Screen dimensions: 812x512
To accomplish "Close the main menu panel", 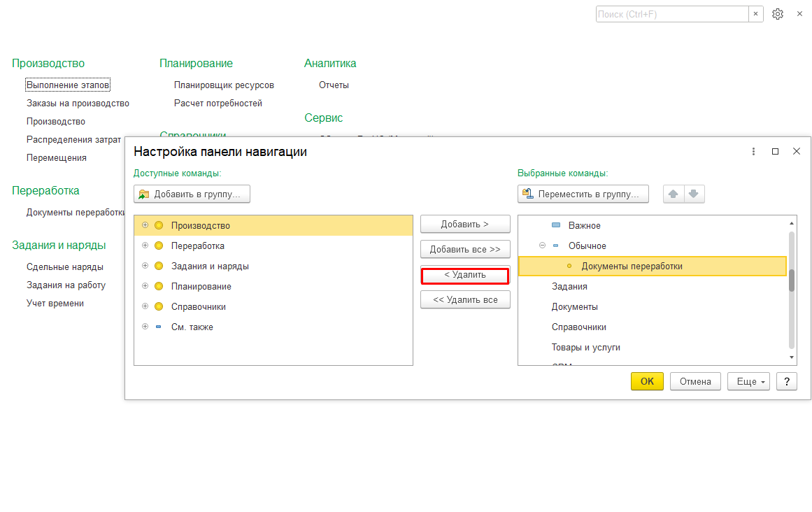I will [x=799, y=14].
